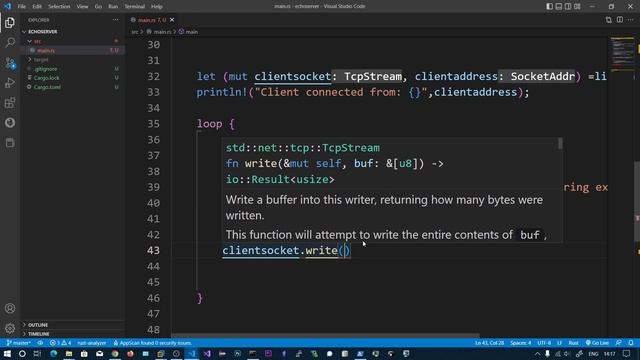The width and height of the screenshot is (640, 360).
Task: Open the Edit menu
Action: 37,7
